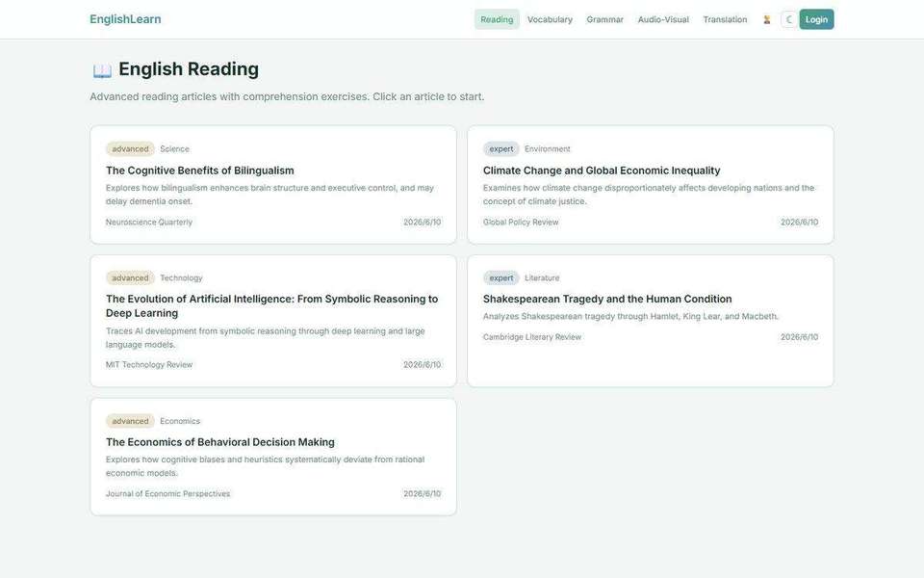The image size is (924, 578).
Task: Click the expert badge on the Shakespearean Tragedy card
Action: click(500, 277)
